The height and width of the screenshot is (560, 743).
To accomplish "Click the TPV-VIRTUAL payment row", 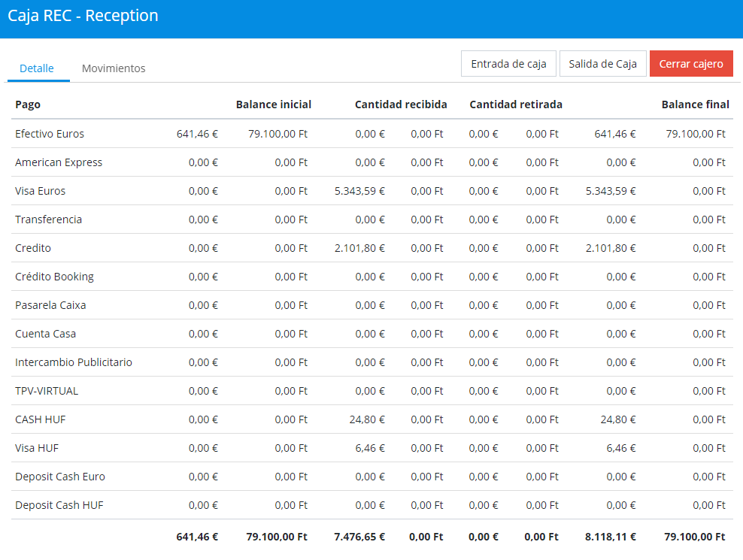I will (47, 391).
